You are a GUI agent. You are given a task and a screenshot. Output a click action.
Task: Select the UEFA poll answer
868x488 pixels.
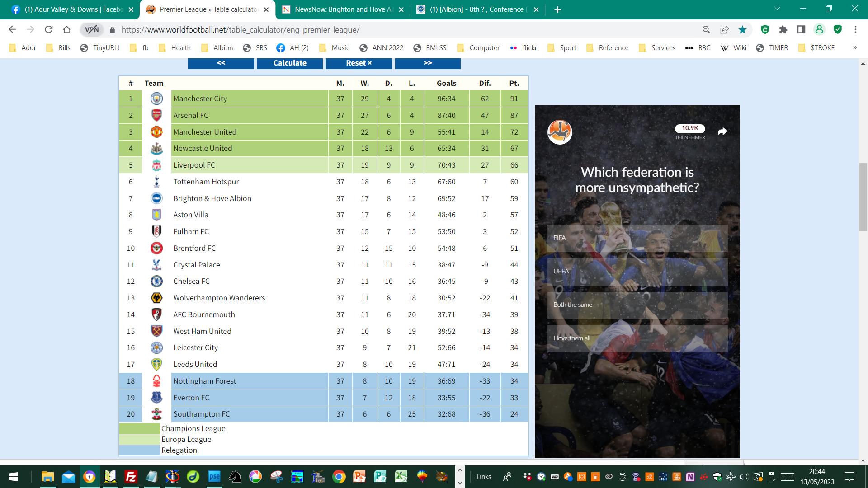[637, 272]
